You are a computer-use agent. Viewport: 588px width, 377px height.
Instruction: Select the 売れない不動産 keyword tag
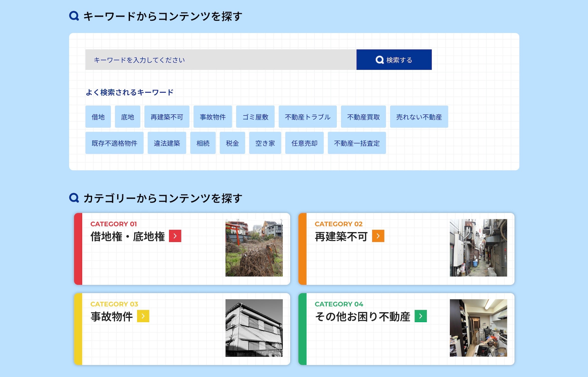(x=419, y=117)
